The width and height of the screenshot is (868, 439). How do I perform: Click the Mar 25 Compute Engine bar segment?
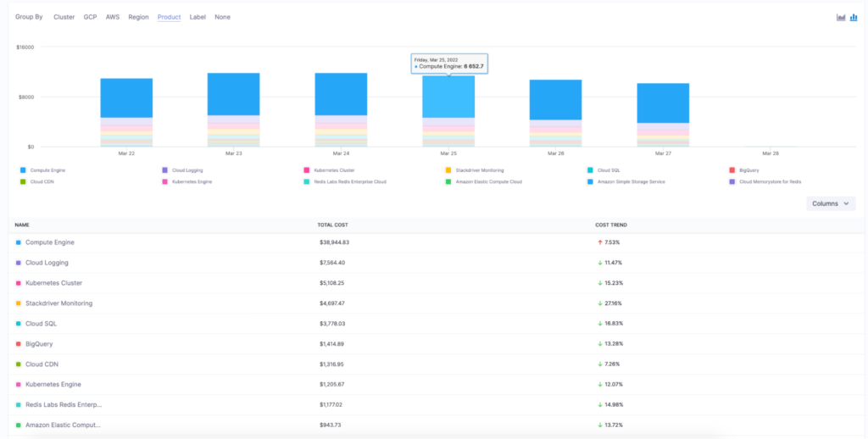click(x=448, y=97)
